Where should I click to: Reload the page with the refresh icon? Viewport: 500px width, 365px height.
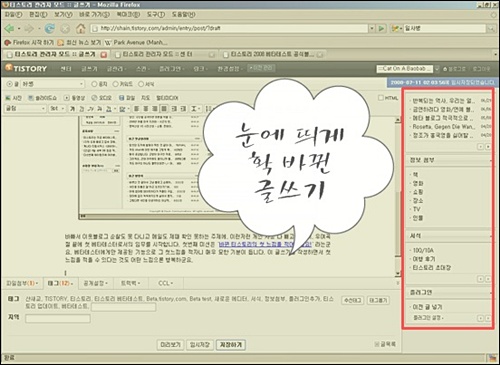coord(50,29)
